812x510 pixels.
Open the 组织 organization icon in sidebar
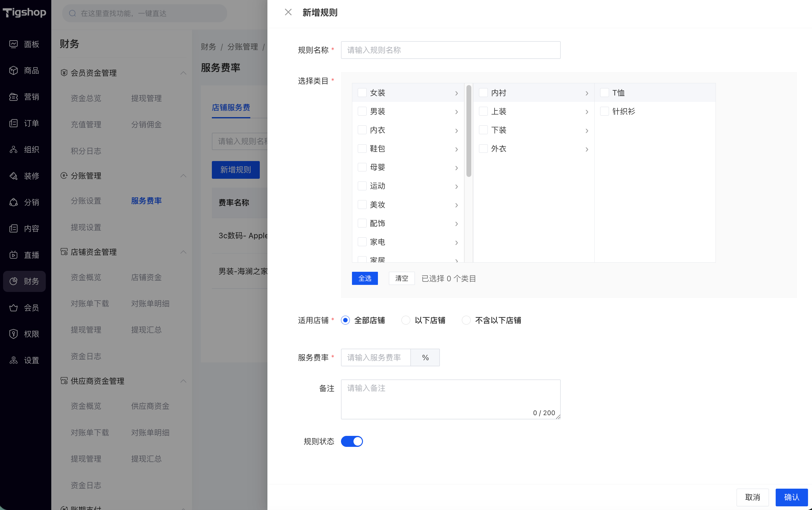tap(13, 149)
